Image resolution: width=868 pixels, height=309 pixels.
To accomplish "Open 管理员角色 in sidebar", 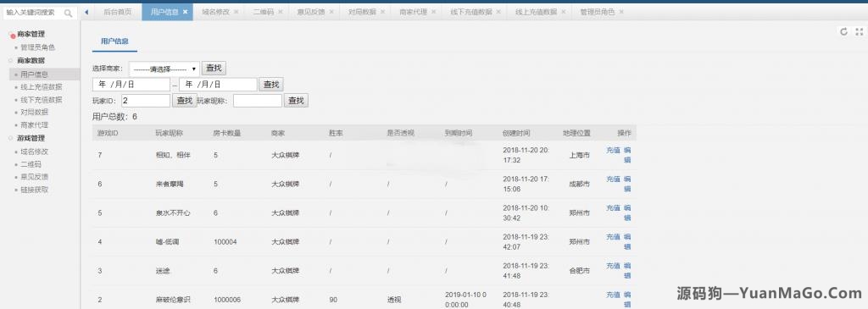I will coord(37,47).
